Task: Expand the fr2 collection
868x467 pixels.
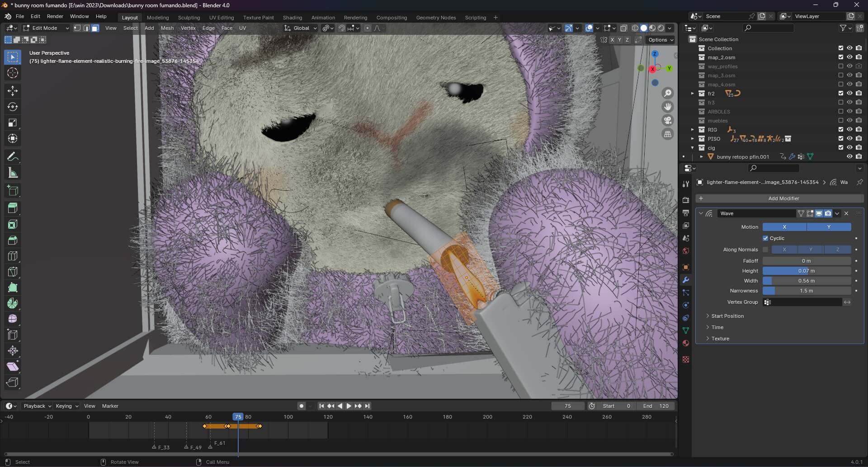Action: (692, 94)
